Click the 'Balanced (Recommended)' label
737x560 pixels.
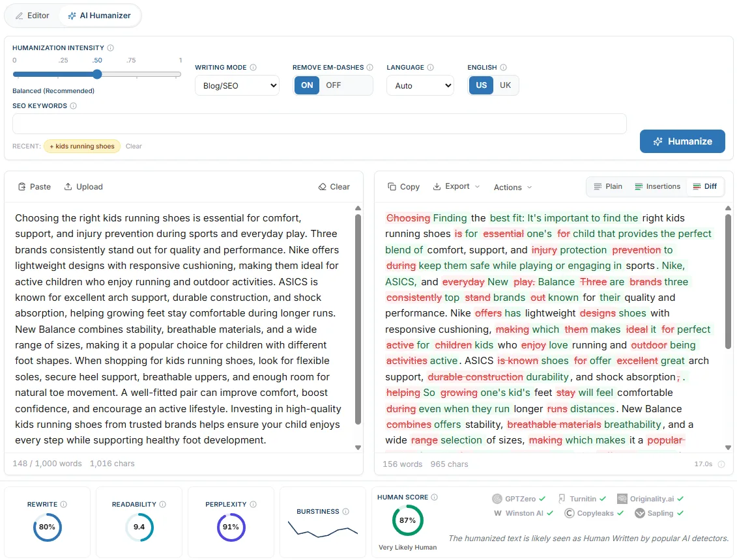53,91
